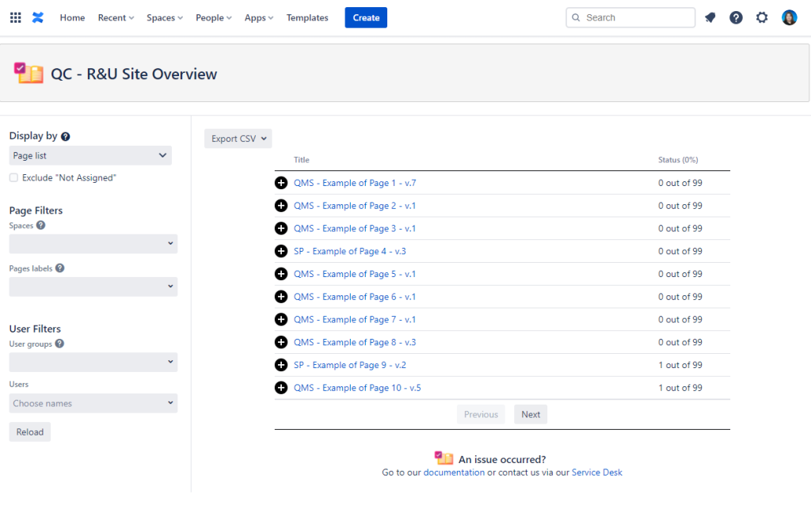This screenshot has width=811, height=532.
Task: Click the help icon beside Pages labels
Action: 59,268
